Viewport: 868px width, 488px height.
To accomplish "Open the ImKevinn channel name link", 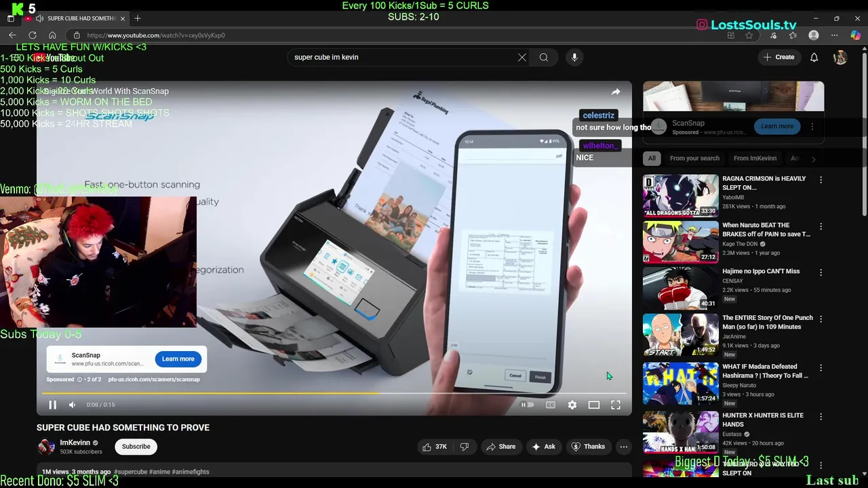I will (75, 443).
